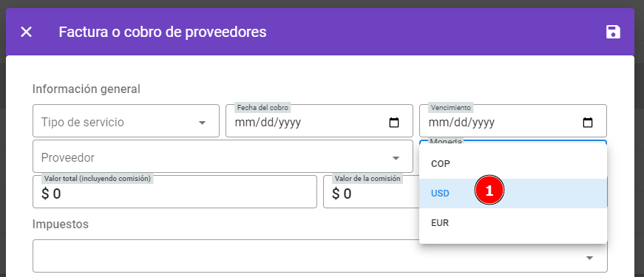Select COP currency option
The width and height of the screenshot is (644, 277).
pos(513,164)
